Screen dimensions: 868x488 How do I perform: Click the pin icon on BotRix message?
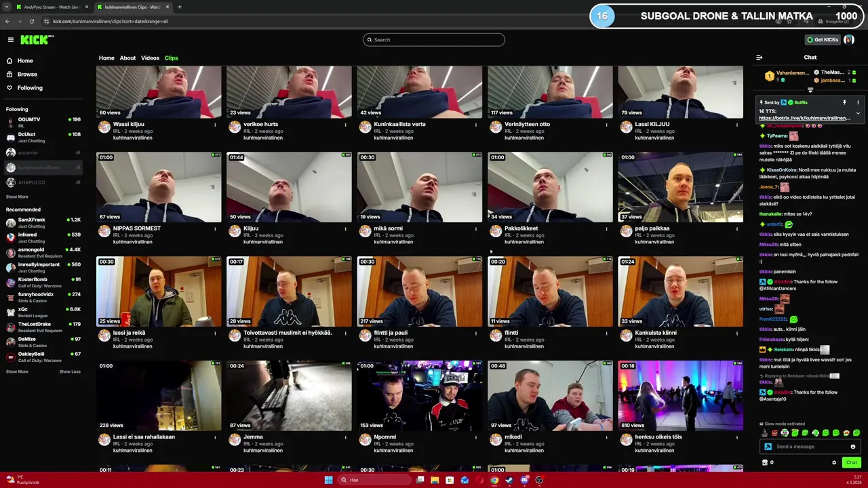click(x=844, y=102)
